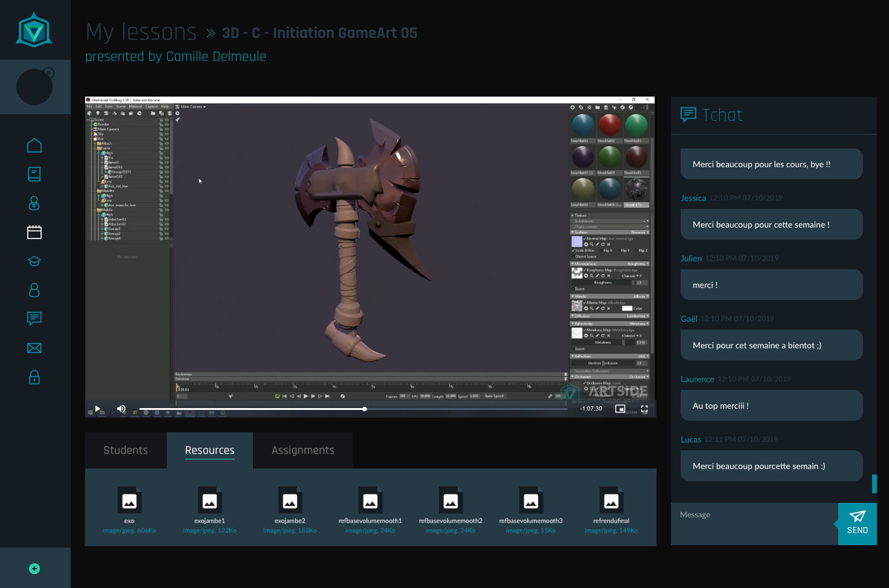Select the purple material sphere in Marmoset
The width and height of the screenshot is (889, 588).
point(583,157)
